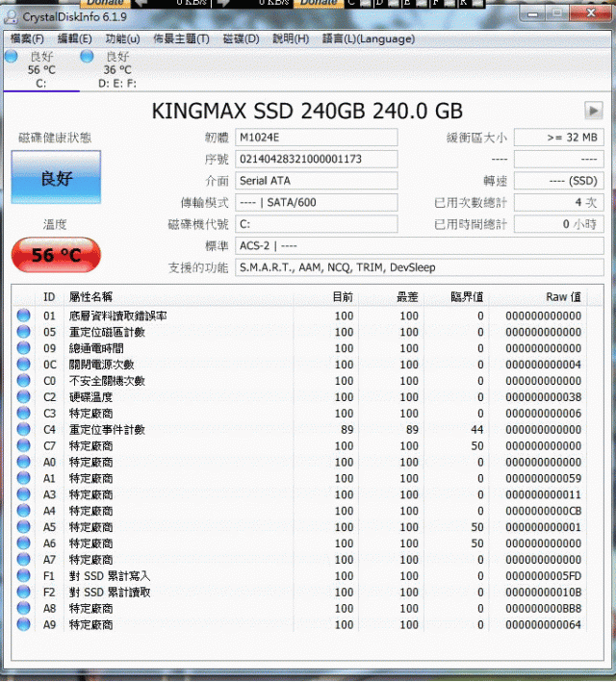Image resolution: width=616 pixels, height=682 pixels.
Task: Click the power on count field 4 次
Action: pos(559,203)
